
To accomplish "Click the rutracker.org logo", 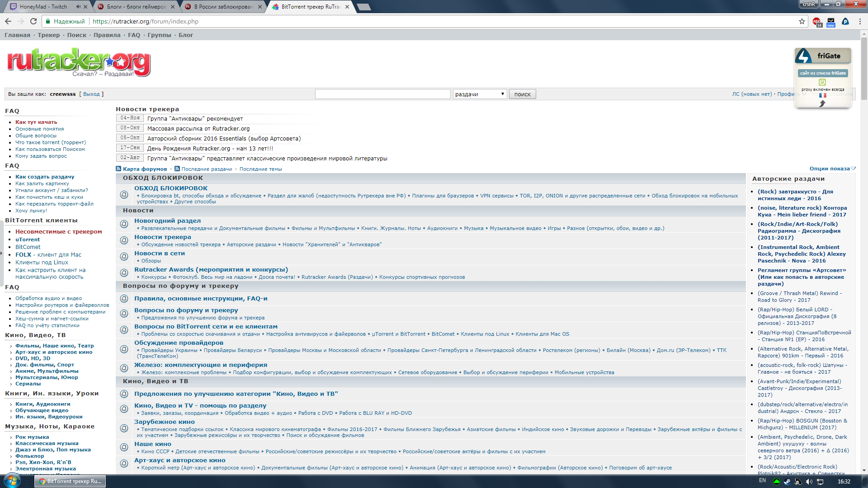I will pyautogui.click(x=79, y=62).
